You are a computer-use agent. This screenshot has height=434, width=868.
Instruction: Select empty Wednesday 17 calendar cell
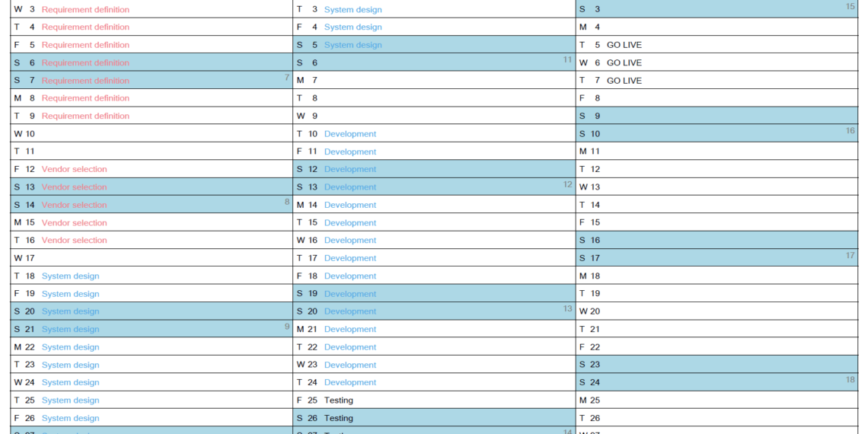coord(152,258)
